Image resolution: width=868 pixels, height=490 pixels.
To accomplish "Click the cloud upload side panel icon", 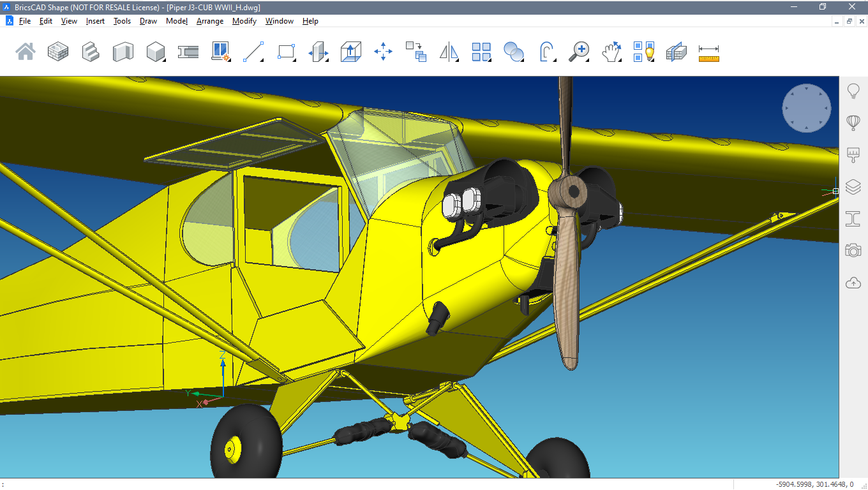I will click(x=853, y=283).
